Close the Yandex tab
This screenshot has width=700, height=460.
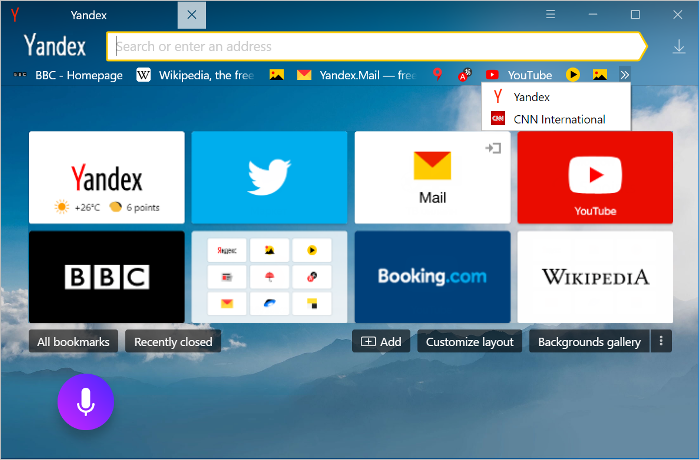point(192,15)
